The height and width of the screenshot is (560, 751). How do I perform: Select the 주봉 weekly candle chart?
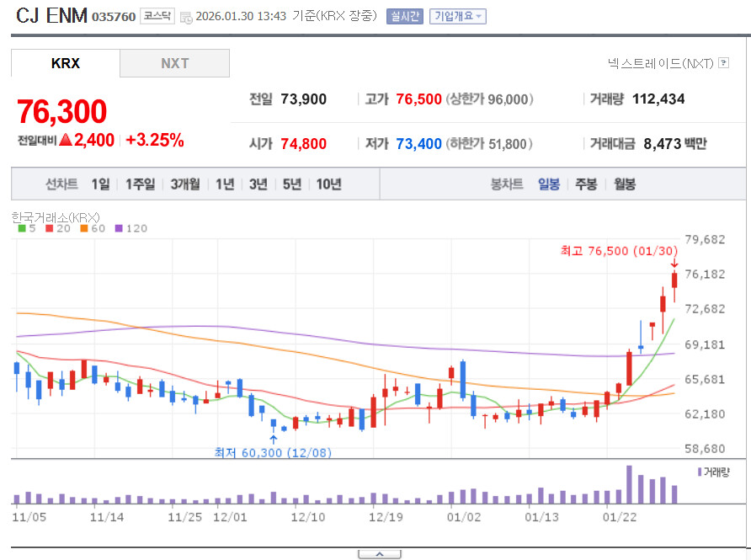[586, 184]
